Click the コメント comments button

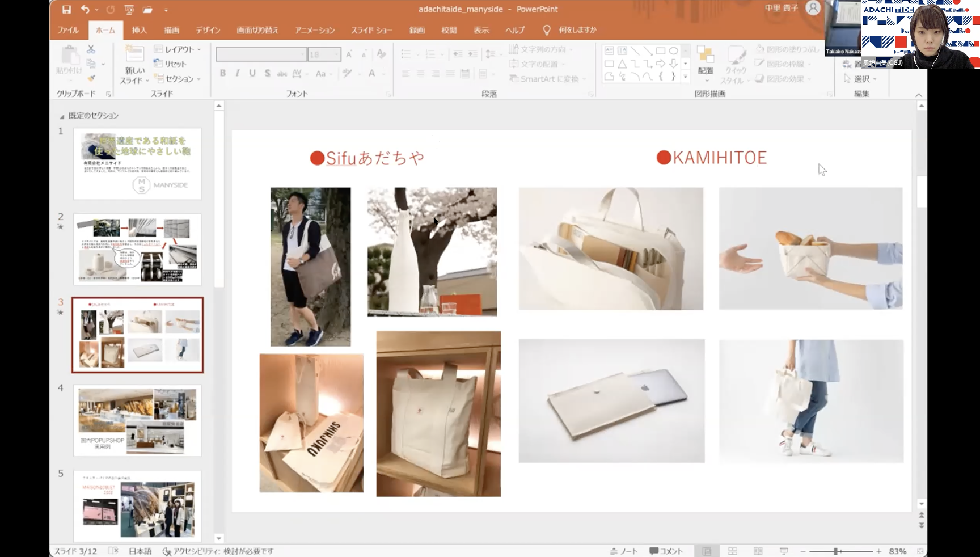(666, 551)
